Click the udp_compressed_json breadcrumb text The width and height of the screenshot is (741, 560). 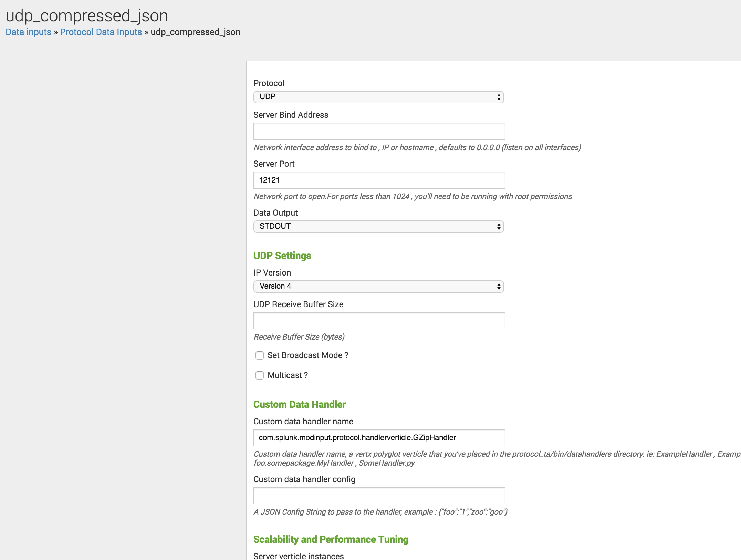pos(196,32)
